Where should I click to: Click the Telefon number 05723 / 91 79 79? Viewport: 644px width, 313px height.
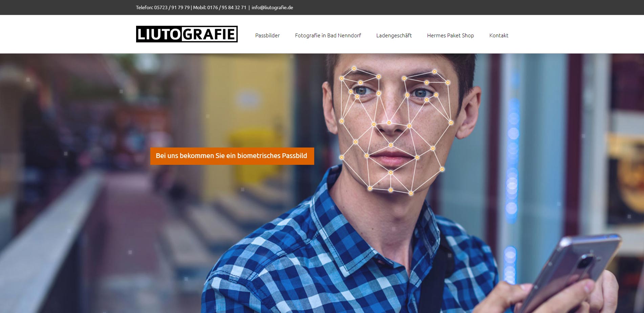(x=172, y=7)
